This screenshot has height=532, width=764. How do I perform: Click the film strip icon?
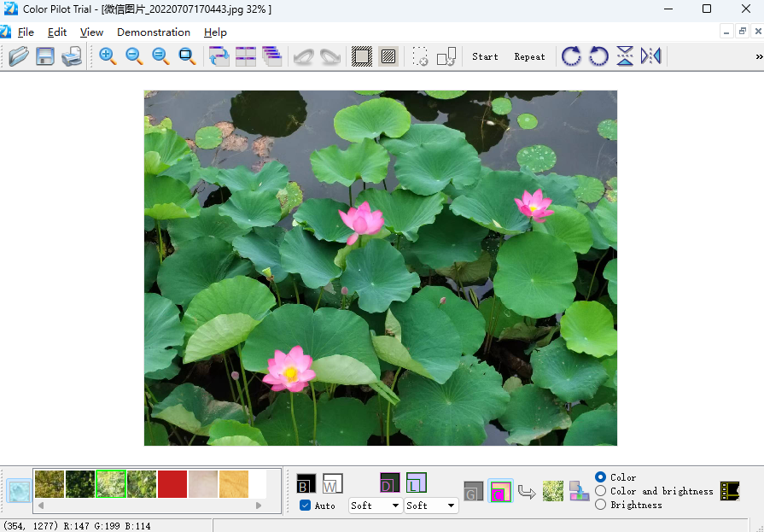(x=730, y=491)
